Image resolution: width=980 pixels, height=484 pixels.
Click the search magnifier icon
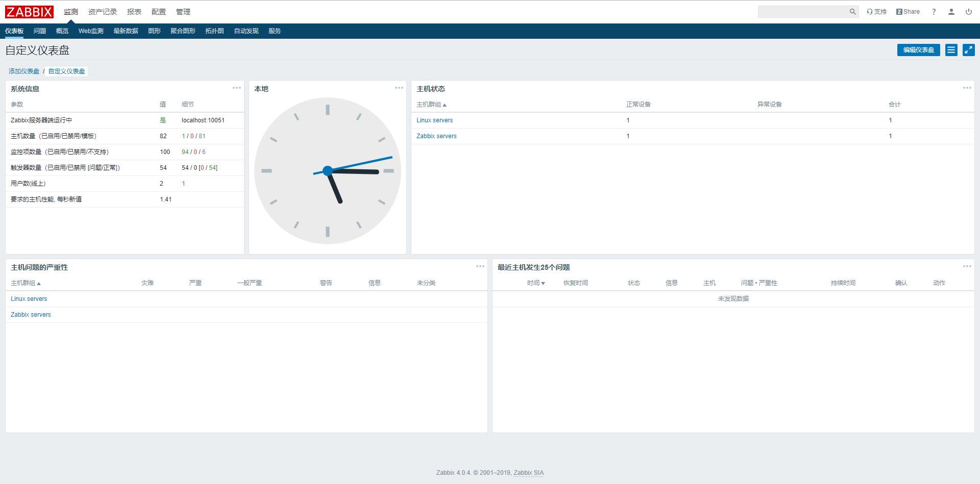[x=852, y=12]
